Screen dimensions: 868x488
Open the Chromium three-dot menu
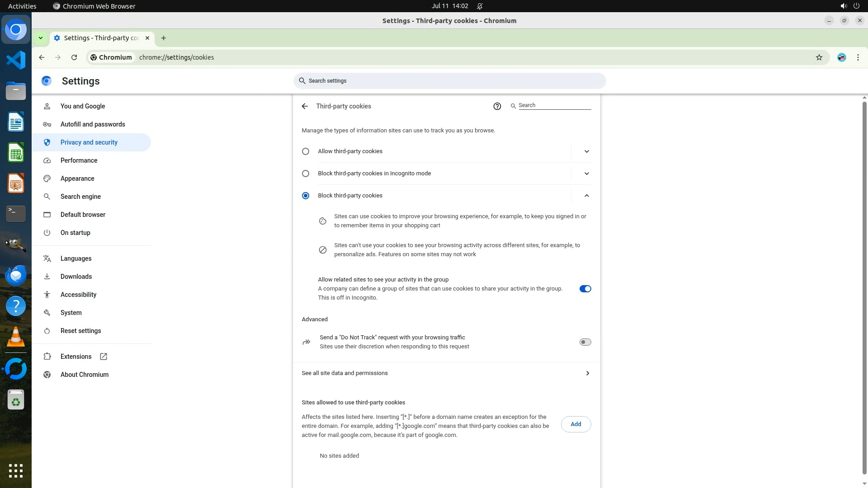pyautogui.click(x=858, y=57)
